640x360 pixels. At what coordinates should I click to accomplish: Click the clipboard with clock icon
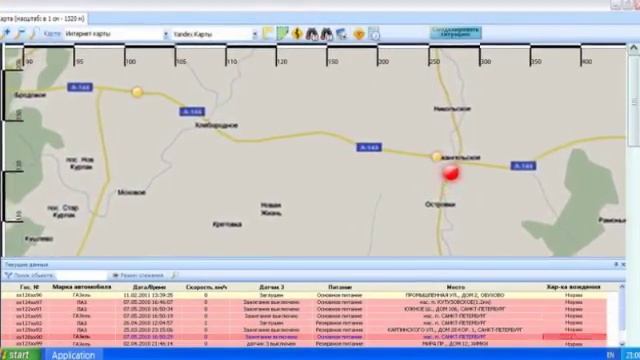point(374,34)
